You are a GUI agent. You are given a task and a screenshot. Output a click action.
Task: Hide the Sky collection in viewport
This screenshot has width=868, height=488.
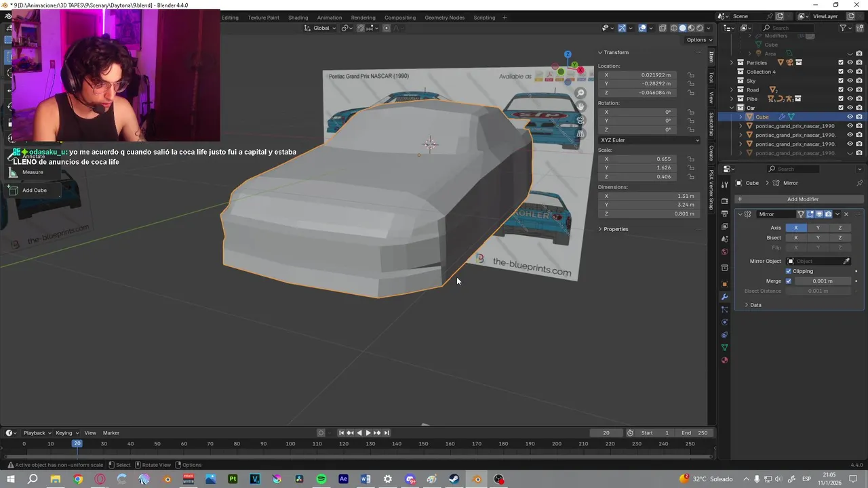[x=850, y=81]
